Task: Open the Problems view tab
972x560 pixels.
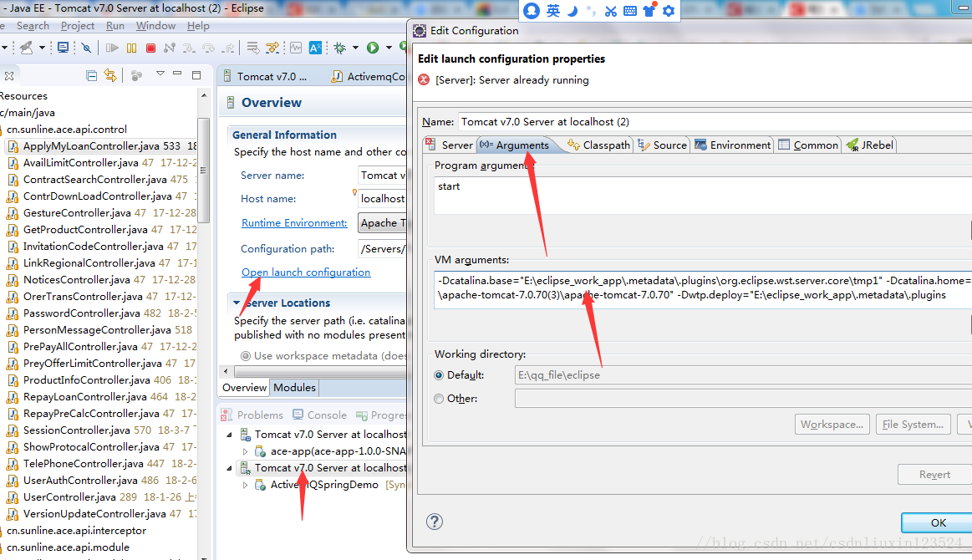Action: (x=252, y=415)
